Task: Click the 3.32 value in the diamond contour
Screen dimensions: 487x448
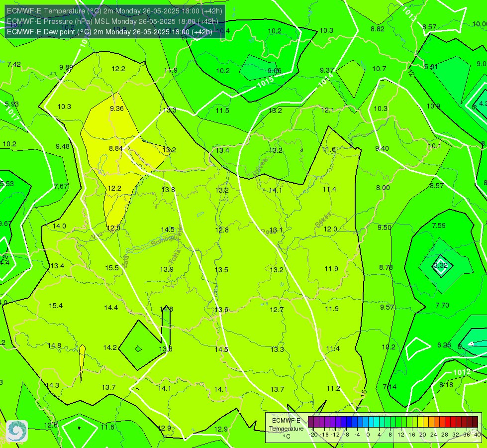Action: (440, 265)
